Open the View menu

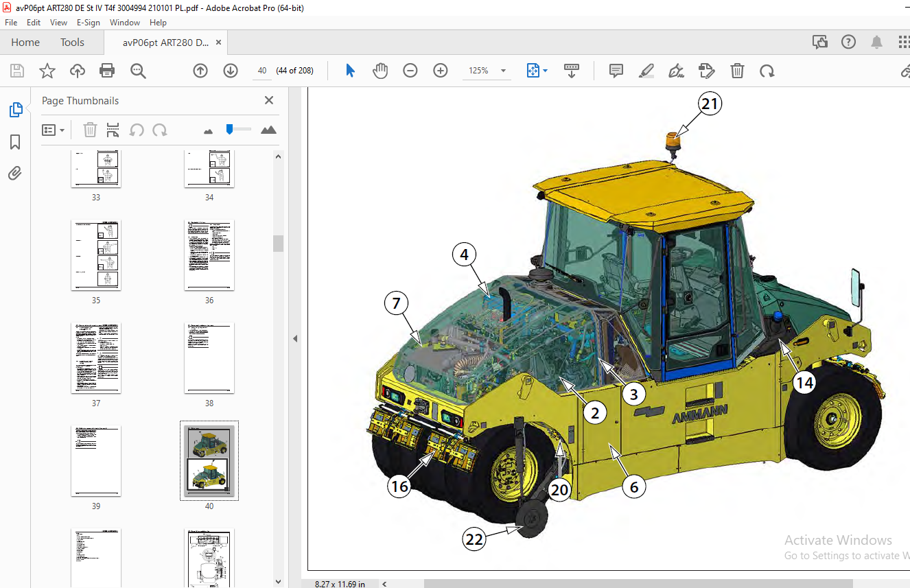click(58, 23)
